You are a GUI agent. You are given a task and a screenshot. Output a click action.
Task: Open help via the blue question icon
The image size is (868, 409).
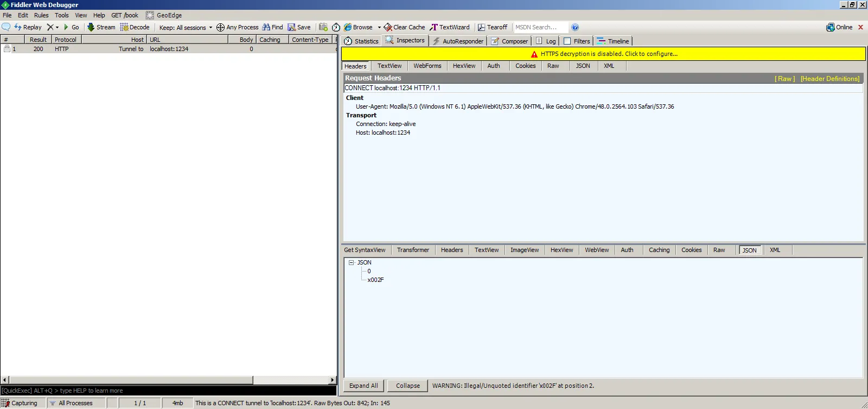[x=575, y=27]
